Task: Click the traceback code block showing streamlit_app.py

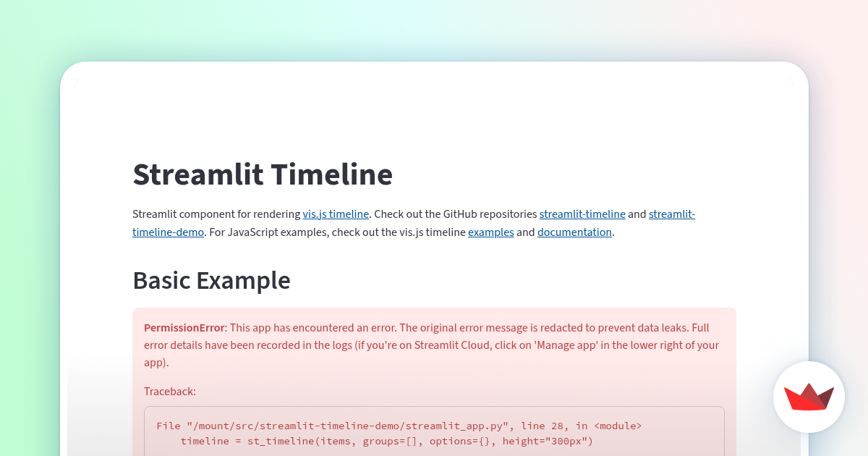Action: pos(434,433)
